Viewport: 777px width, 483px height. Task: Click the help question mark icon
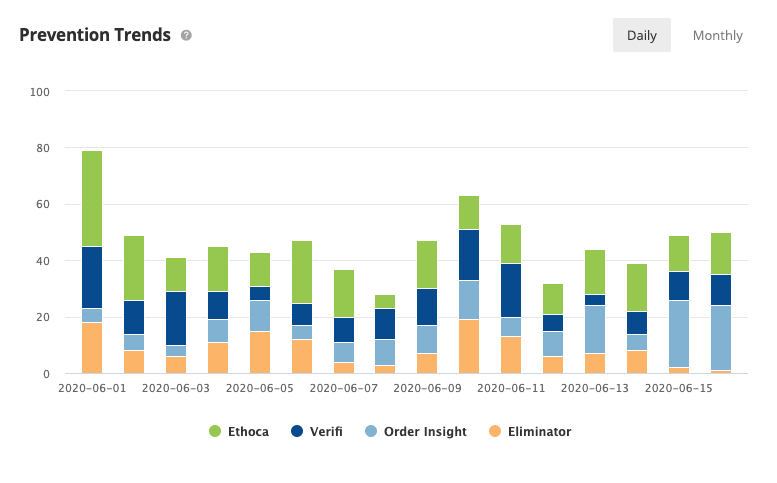[186, 35]
